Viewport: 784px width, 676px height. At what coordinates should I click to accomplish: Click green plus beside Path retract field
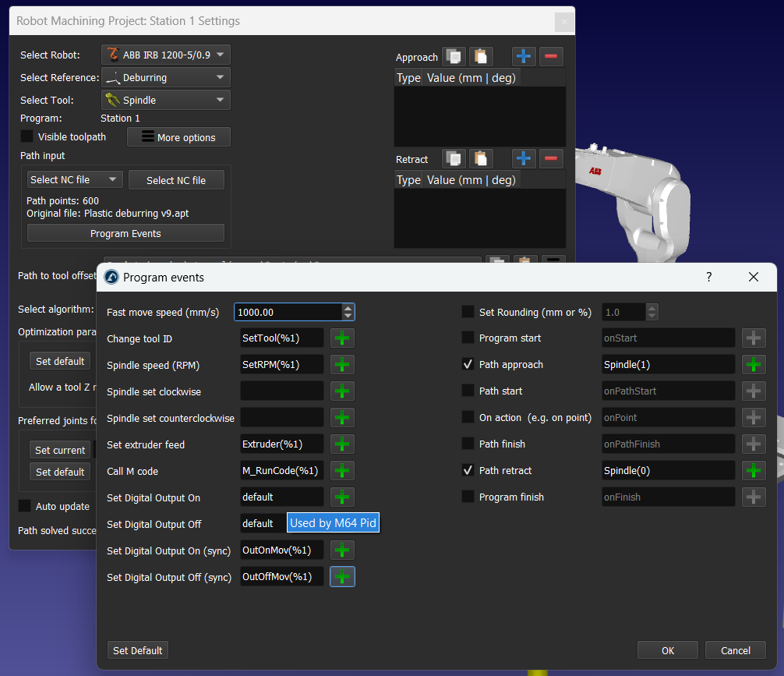(754, 470)
